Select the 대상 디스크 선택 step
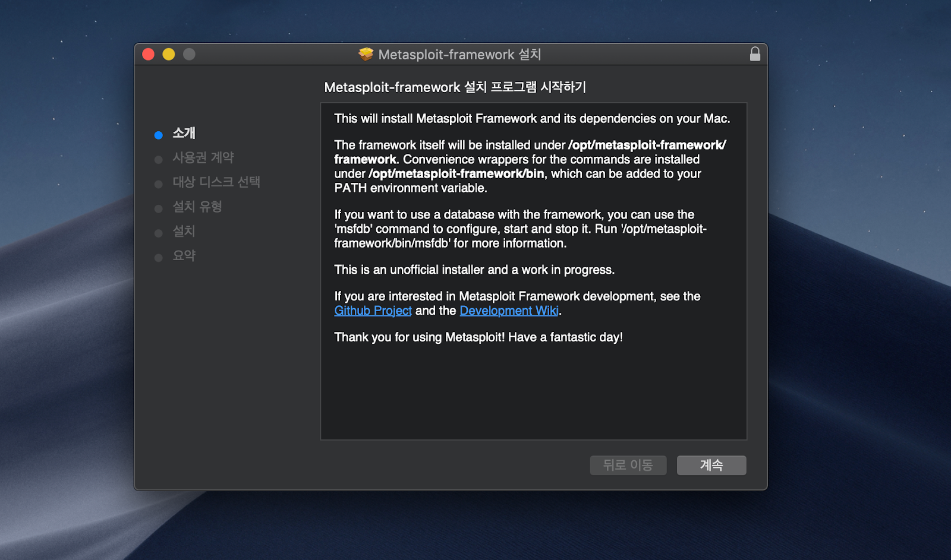 216,182
